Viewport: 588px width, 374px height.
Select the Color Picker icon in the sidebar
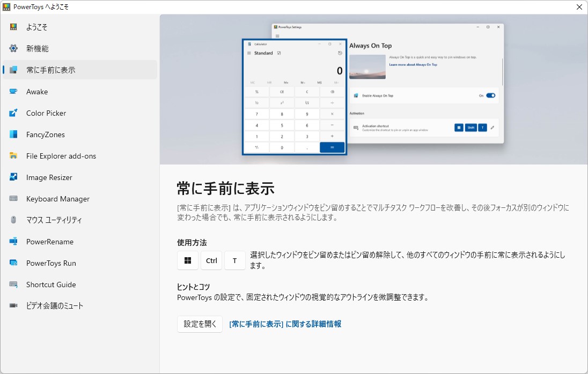pos(14,113)
